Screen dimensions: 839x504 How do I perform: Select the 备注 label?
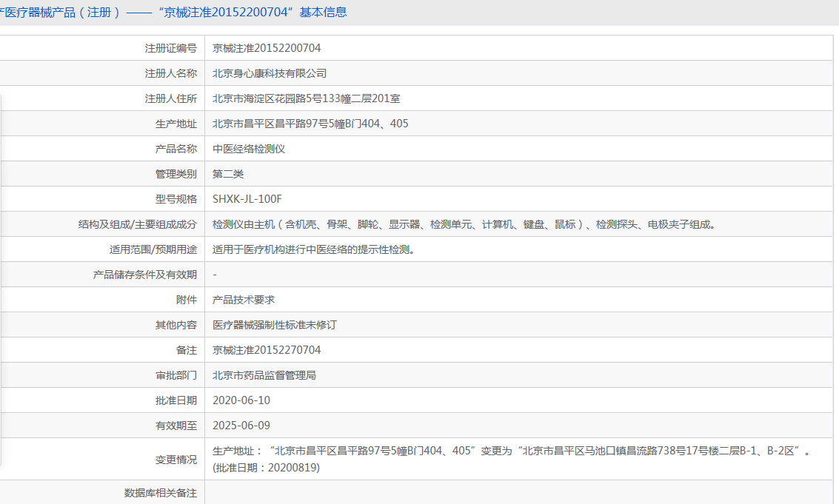point(186,351)
